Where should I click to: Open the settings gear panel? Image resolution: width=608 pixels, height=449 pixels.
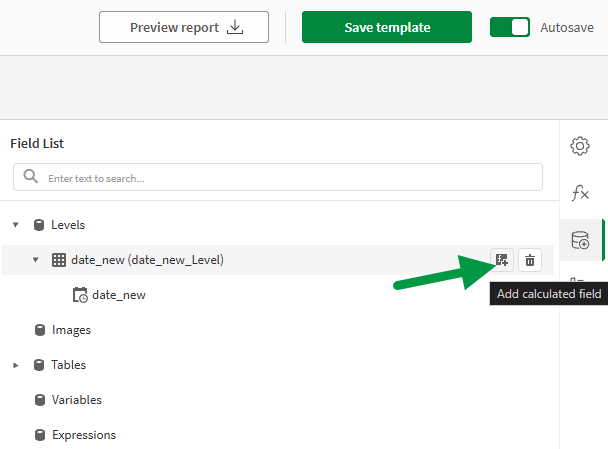(x=580, y=146)
